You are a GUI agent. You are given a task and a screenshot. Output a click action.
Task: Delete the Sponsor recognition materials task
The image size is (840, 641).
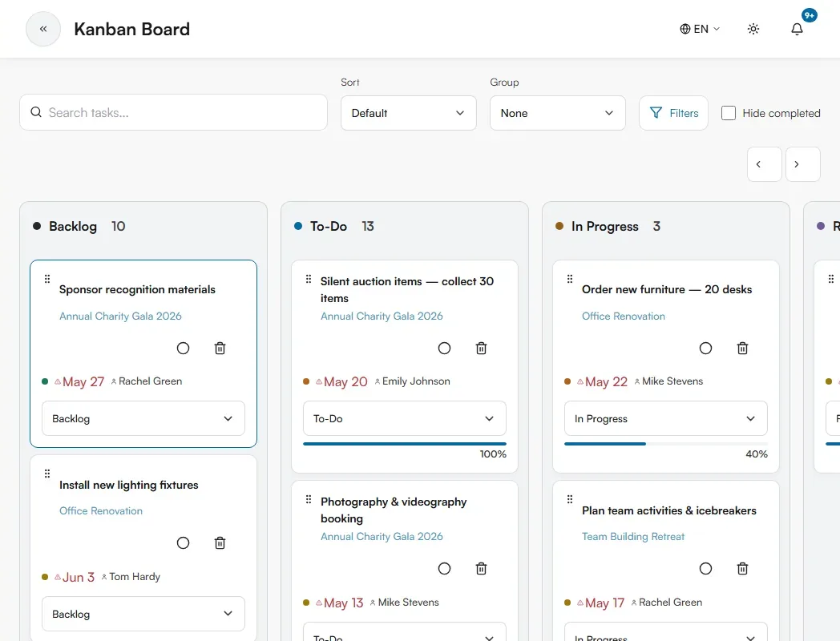point(220,349)
